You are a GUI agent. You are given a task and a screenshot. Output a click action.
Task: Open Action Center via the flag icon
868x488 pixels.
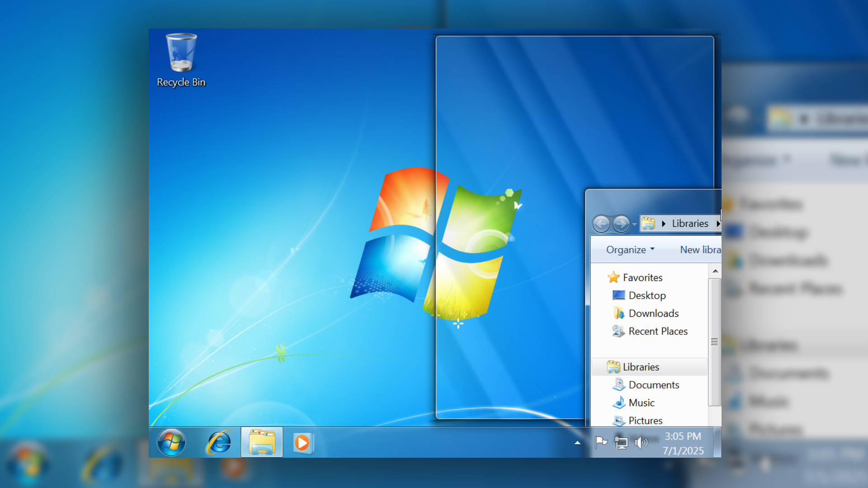600,442
